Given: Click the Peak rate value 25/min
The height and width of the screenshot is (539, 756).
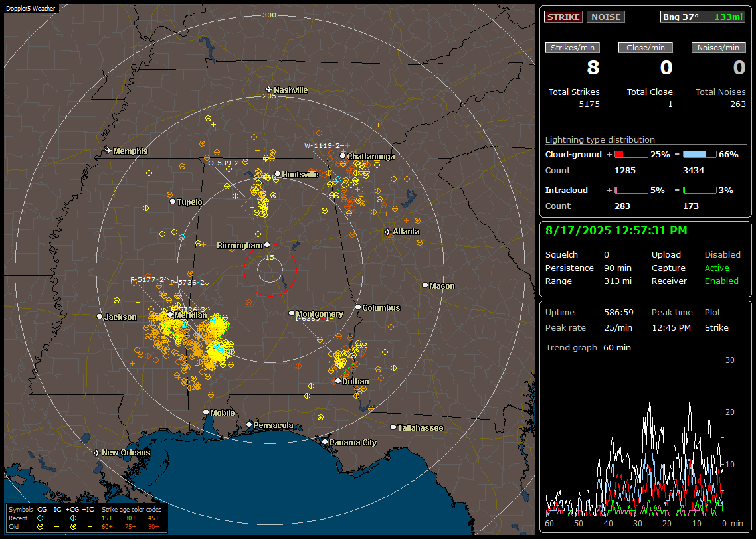Looking at the screenshot, I should (x=618, y=328).
